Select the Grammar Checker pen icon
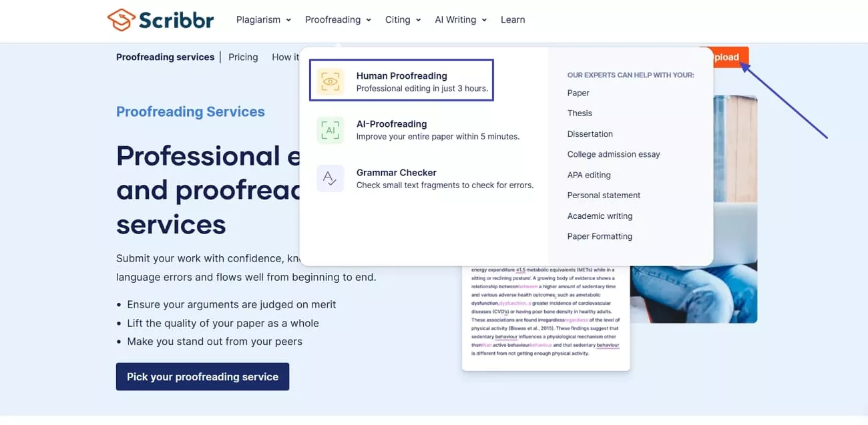Screen dimensions: 868x425 coord(330,178)
